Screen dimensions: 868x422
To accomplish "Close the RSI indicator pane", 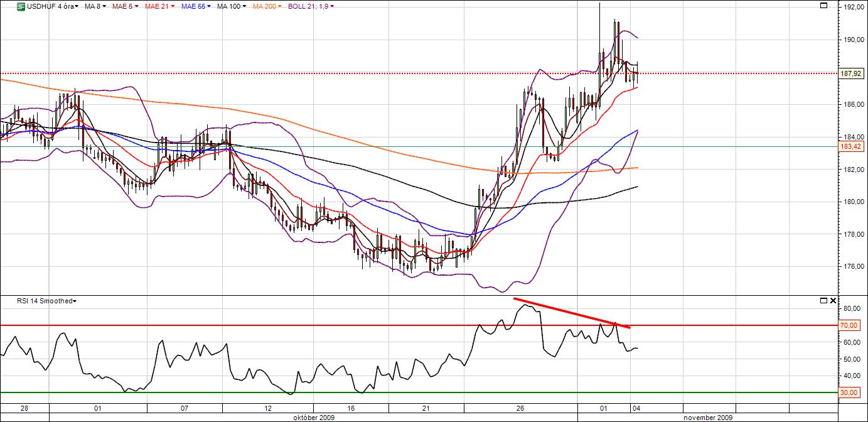I will point(833,301).
